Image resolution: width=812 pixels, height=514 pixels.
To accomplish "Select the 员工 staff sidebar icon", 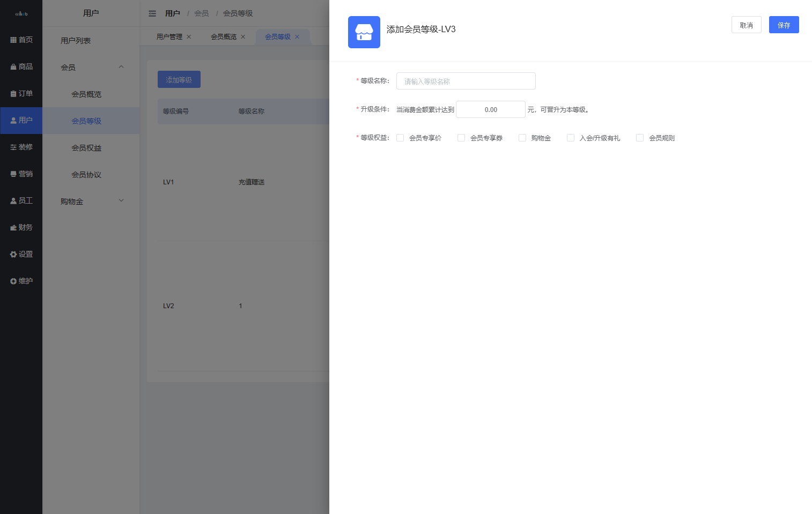I will 13,201.
